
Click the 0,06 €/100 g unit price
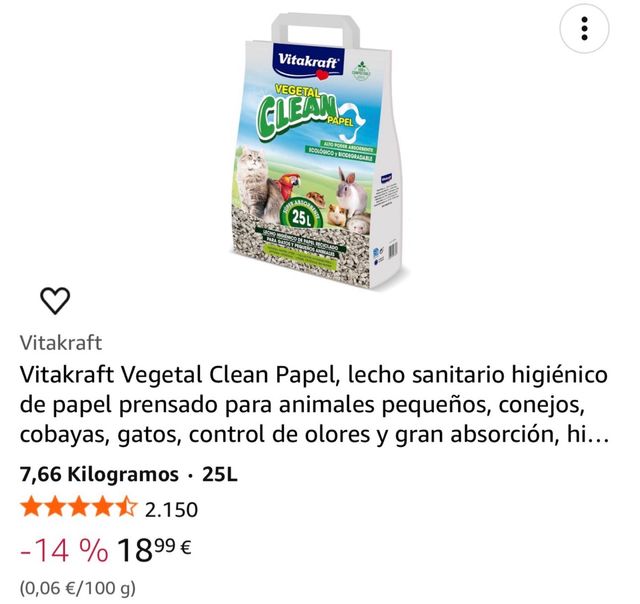[x=78, y=588]
